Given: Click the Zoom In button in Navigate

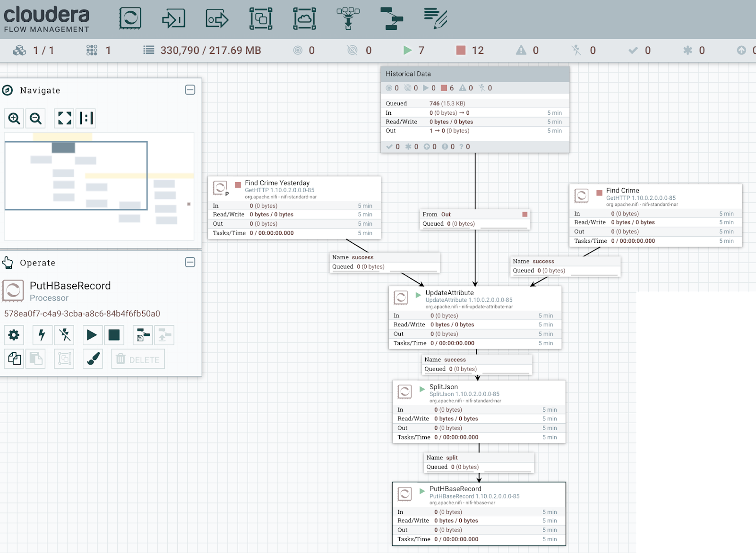Looking at the screenshot, I should click(14, 118).
